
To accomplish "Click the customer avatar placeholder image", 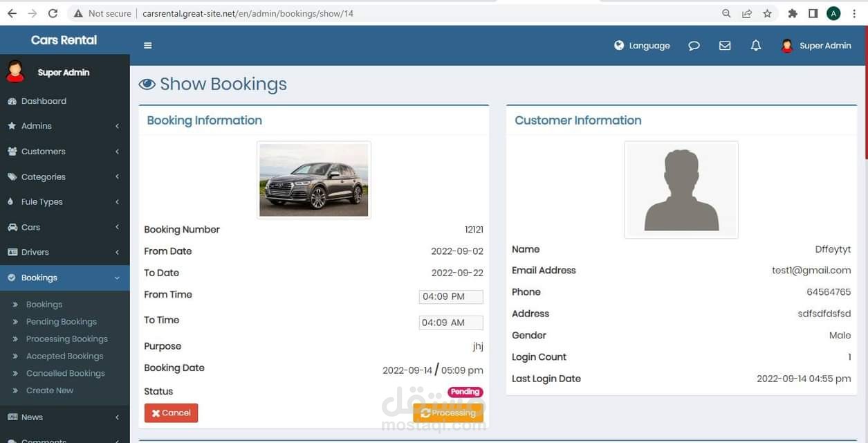I will pos(681,190).
